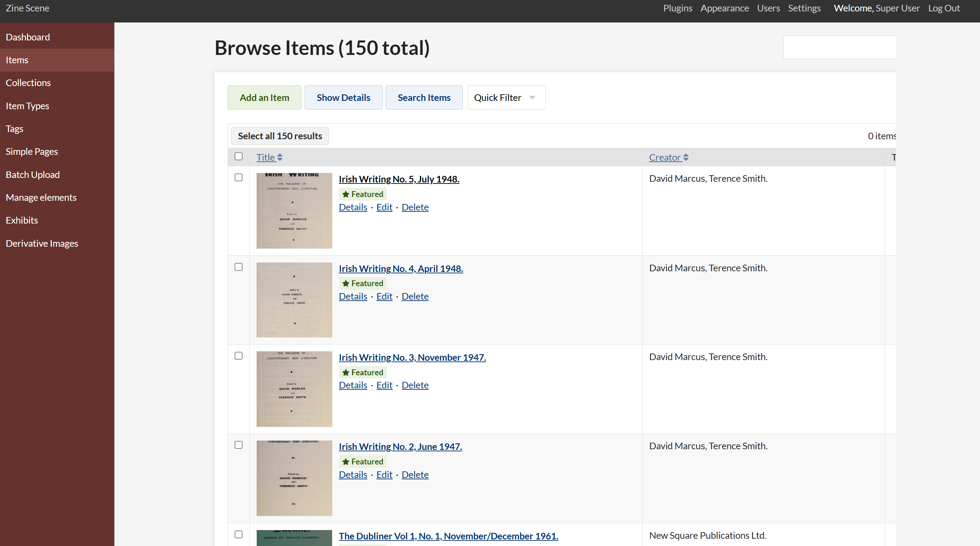Open Users in the top navigation
980x546 pixels.
[x=768, y=8]
